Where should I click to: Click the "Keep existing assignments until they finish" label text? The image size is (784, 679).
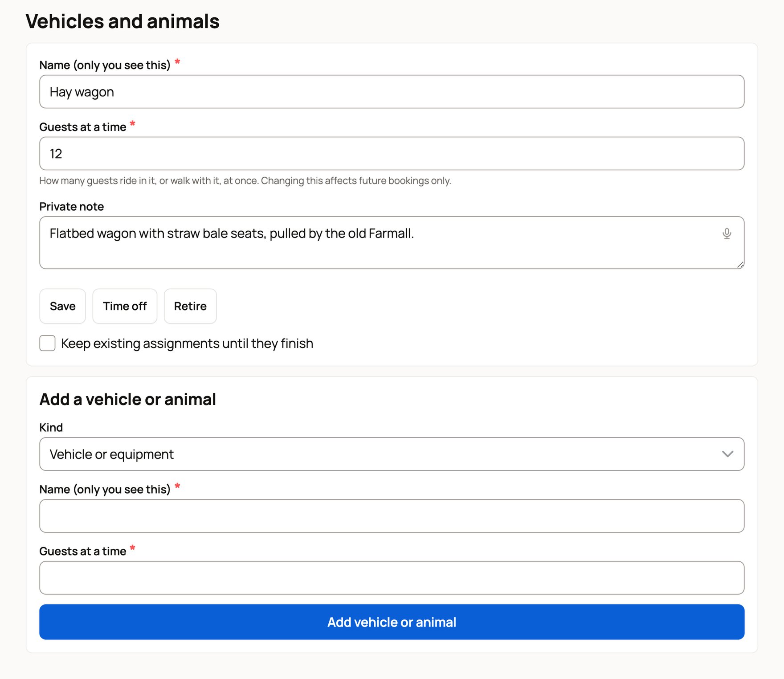click(x=187, y=344)
